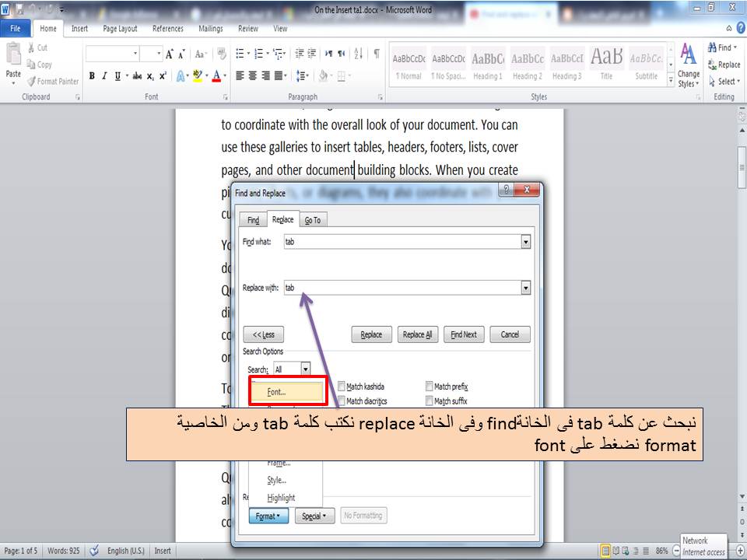The height and width of the screenshot is (560, 747).
Task: Click the Replace with input field
Action: click(x=402, y=288)
